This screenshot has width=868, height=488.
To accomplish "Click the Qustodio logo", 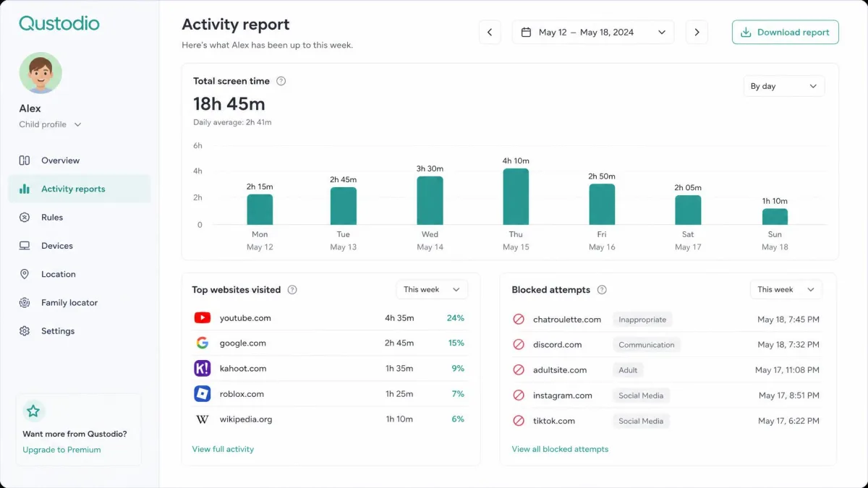I will point(59,23).
